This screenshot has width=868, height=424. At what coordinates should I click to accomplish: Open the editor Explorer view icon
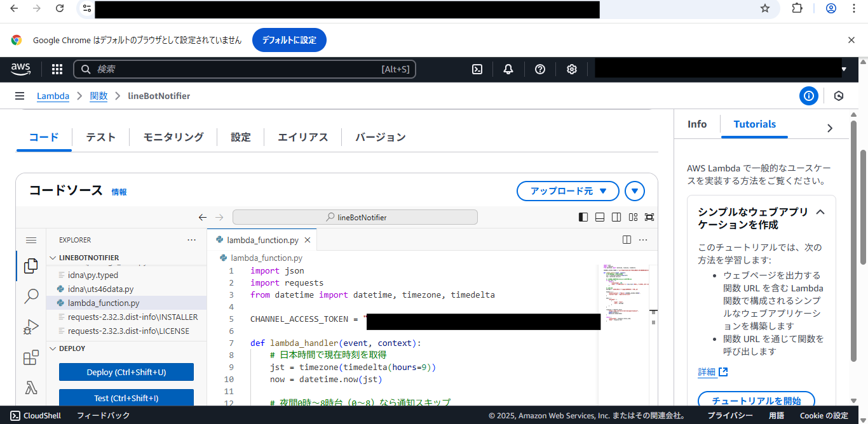pyautogui.click(x=31, y=266)
